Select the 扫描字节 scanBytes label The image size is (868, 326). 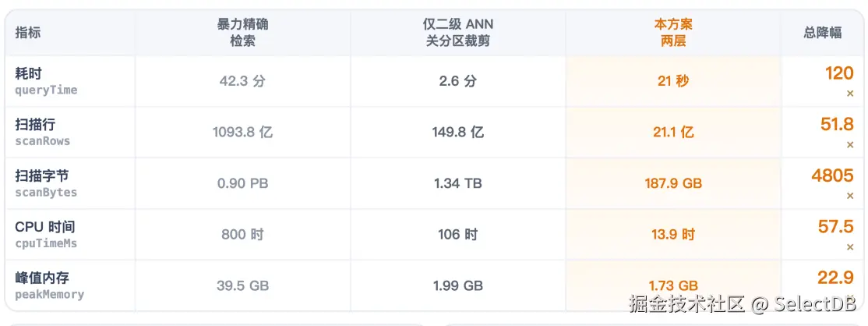tap(46, 183)
